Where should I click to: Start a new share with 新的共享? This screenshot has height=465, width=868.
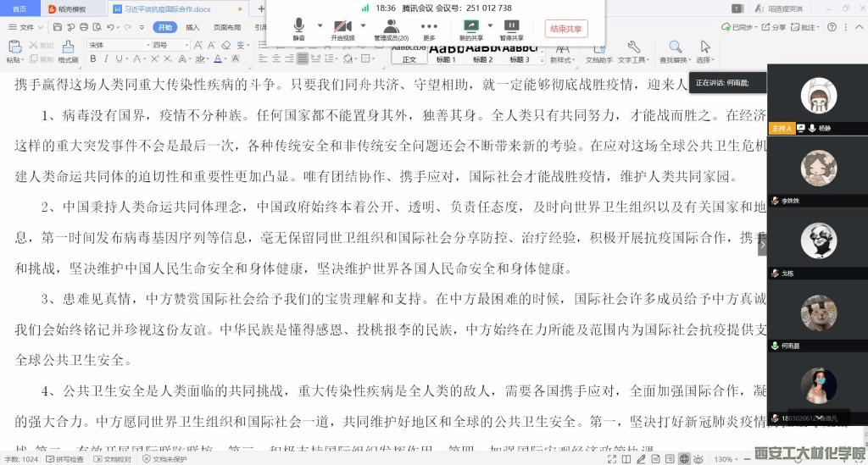click(x=471, y=30)
